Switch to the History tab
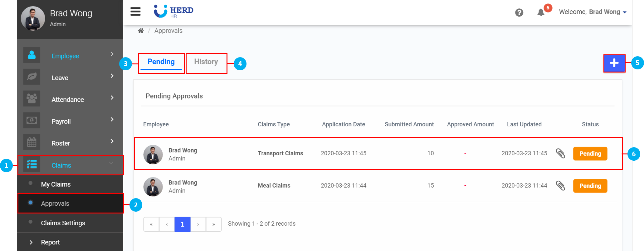The height and width of the screenshot is (251, 644). coord(206,62)
